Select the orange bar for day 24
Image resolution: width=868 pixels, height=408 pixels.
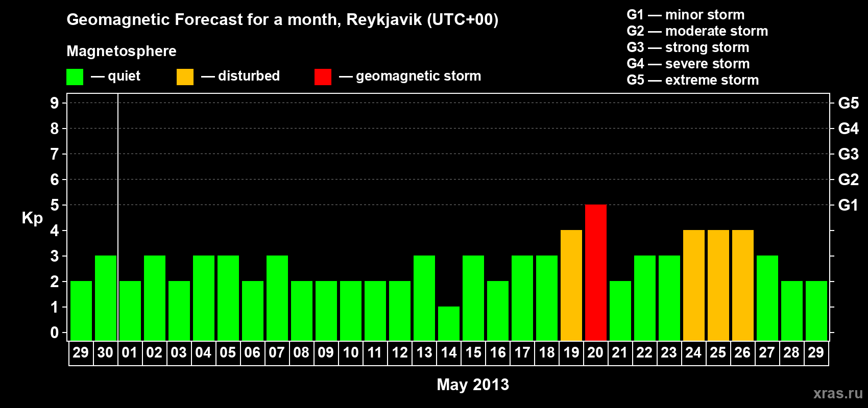point(694,285)
